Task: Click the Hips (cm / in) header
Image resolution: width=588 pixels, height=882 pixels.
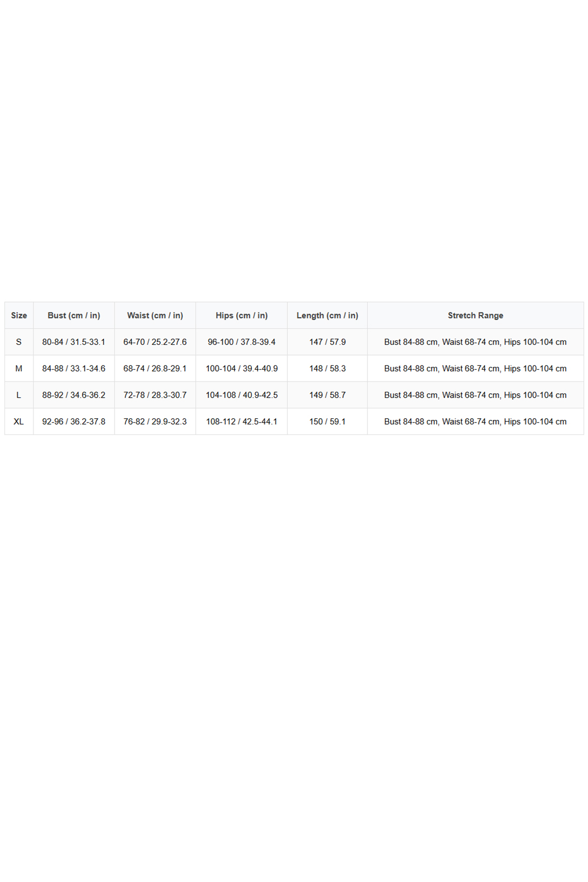Action: 242,316
